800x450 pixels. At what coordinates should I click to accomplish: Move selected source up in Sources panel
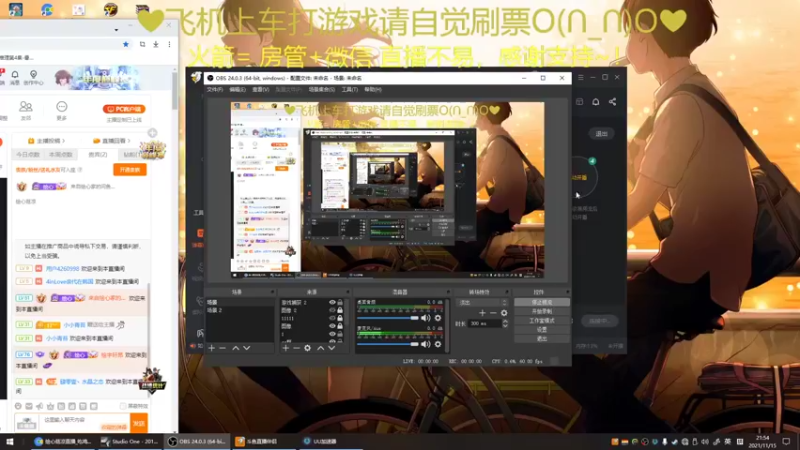pyautogui.click(x=320, y=348)
